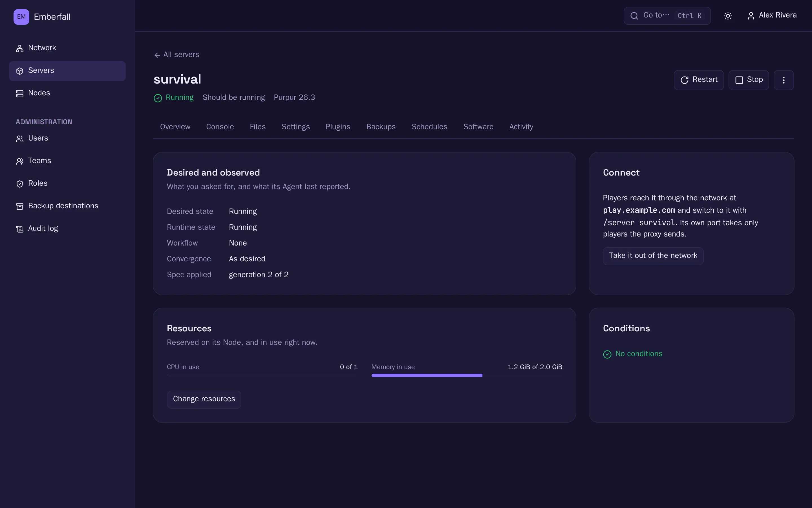812x508 pixels.
Task: Open the Nodes sidebar item
Action: point(67,93)
